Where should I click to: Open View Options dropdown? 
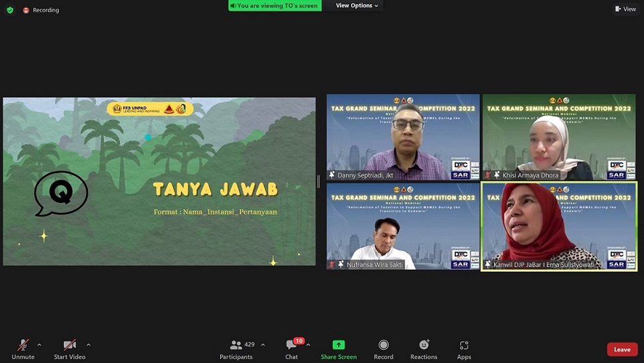tap(357, 6)
